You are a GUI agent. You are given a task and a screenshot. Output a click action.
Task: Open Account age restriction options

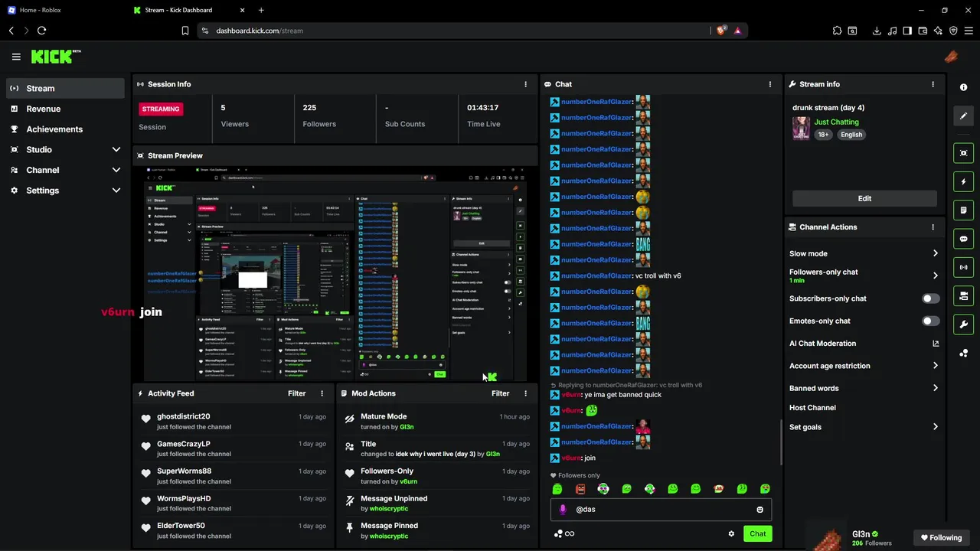pyautogui.click(x=864, y=366)
